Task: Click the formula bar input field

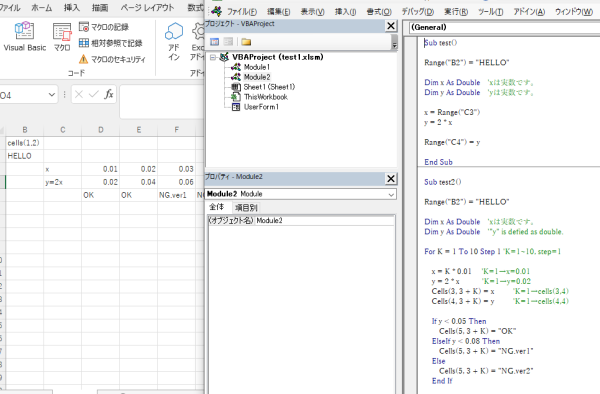Action: tap(162, 102)
